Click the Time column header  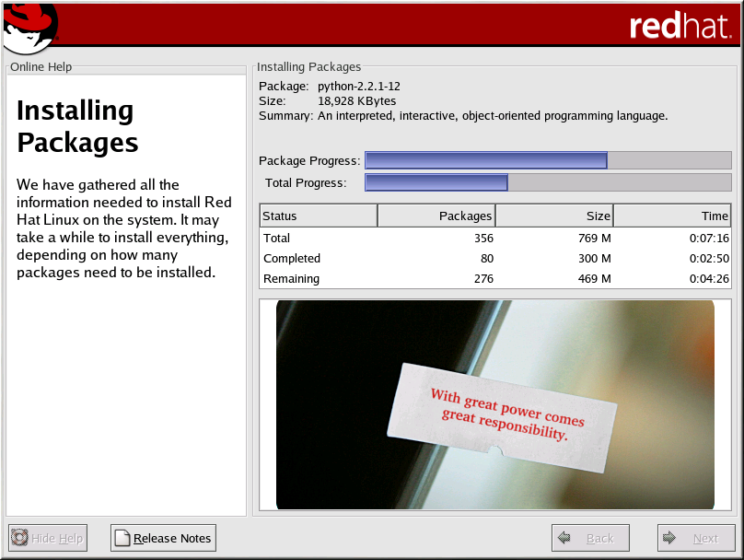[672, 216]
